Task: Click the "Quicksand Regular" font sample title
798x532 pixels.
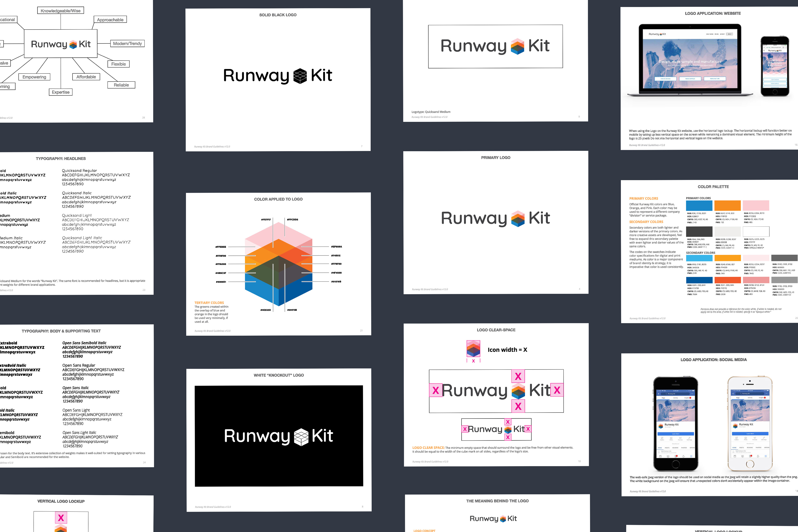Action: pyautogui.click(x=79, y=171)
